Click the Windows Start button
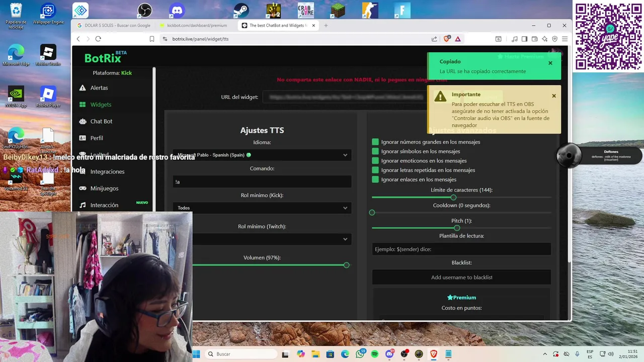The image size is (644, 362). (196, 354)
